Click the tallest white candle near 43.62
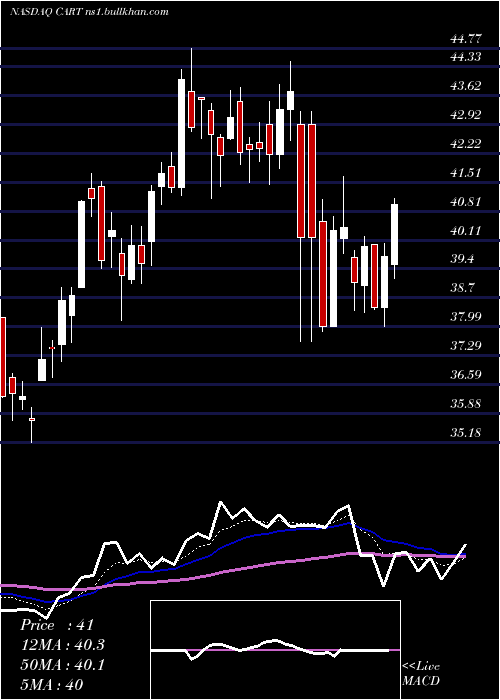This screenshot has height=700, width=500. click(181, 133)
